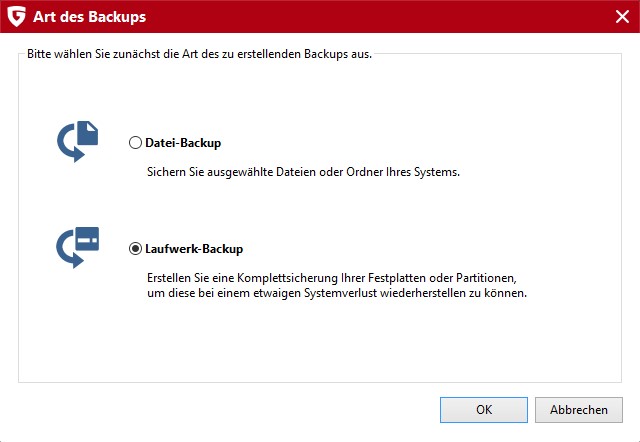Click the line mentioning Systemverlust wiederherstellen
The height and width of the screenshot is (442, 640).
337,293
